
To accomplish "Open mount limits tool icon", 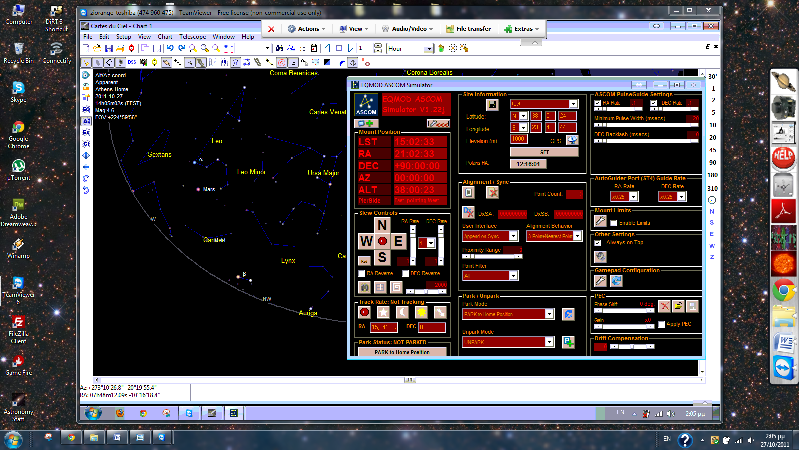I will pyautogui.click(x=600, y=221).
